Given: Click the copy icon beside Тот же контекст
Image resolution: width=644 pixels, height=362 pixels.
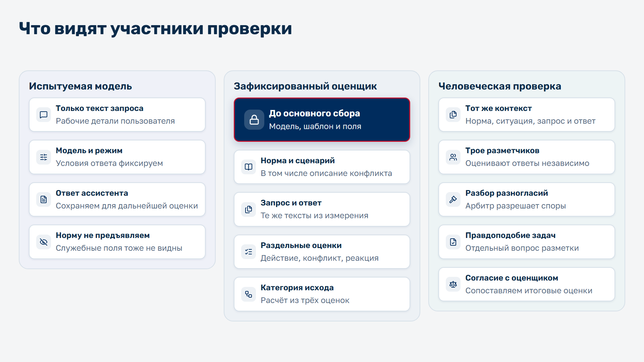Looking at the screenshot, I should pyautogui.click(x=453, y=115).
